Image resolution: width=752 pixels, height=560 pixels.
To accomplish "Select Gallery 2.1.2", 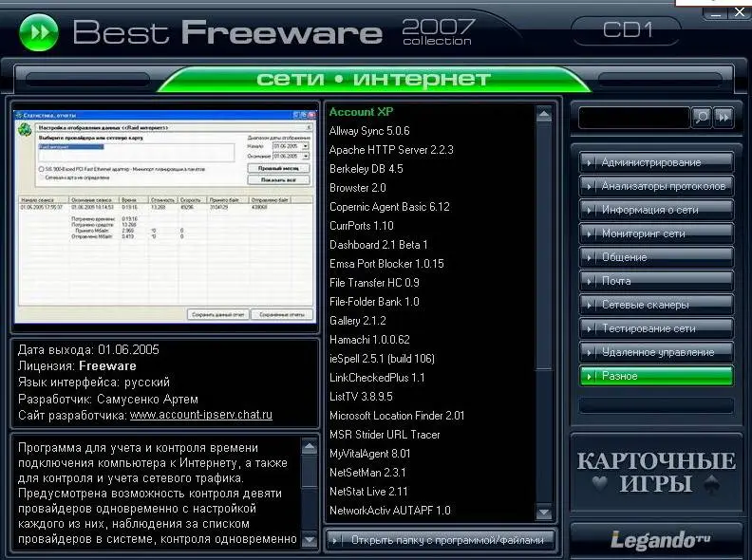I will [358, 320].
